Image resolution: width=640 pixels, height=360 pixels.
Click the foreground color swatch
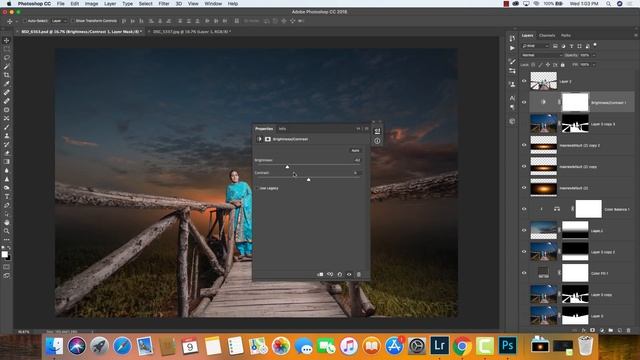[4, 254]
